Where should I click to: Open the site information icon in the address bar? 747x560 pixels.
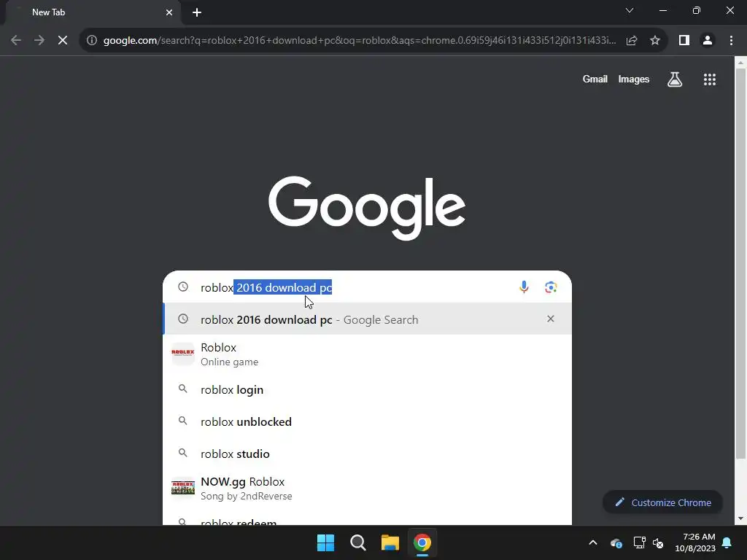coord(92,41)
